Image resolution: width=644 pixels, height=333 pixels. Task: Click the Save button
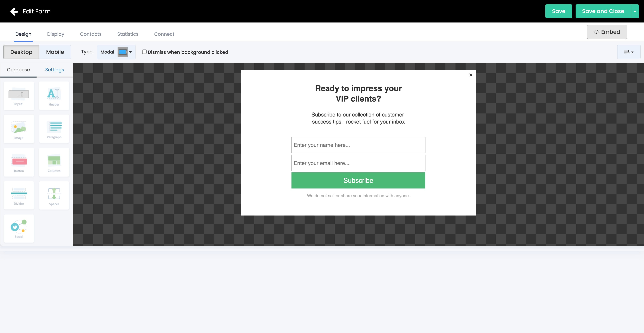[558, 11]
